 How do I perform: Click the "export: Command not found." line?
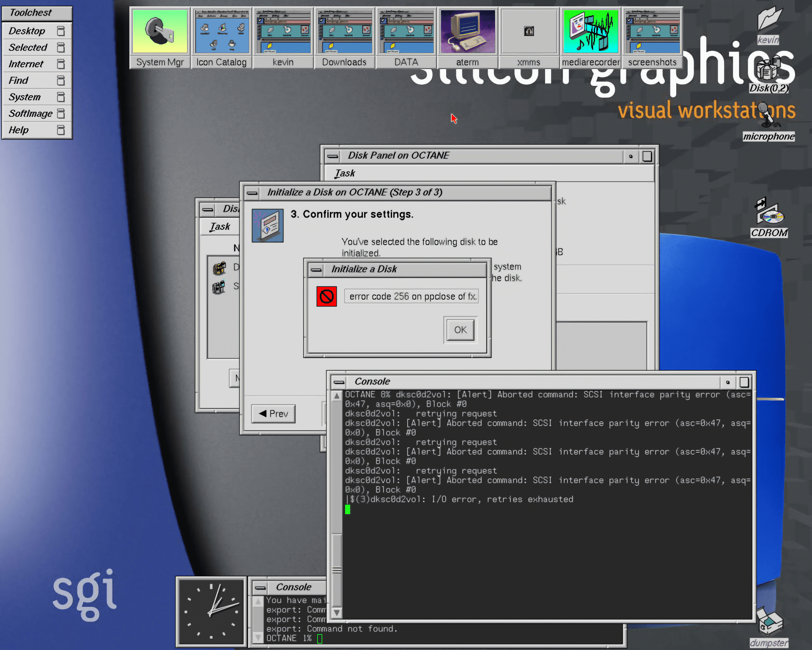[x=332, y=629]
